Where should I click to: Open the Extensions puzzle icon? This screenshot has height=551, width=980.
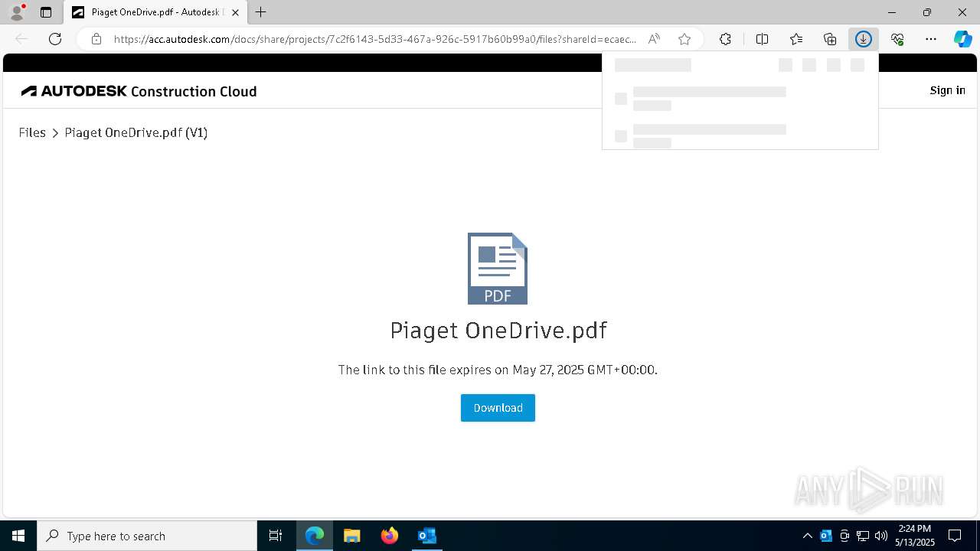coord(725,39)
